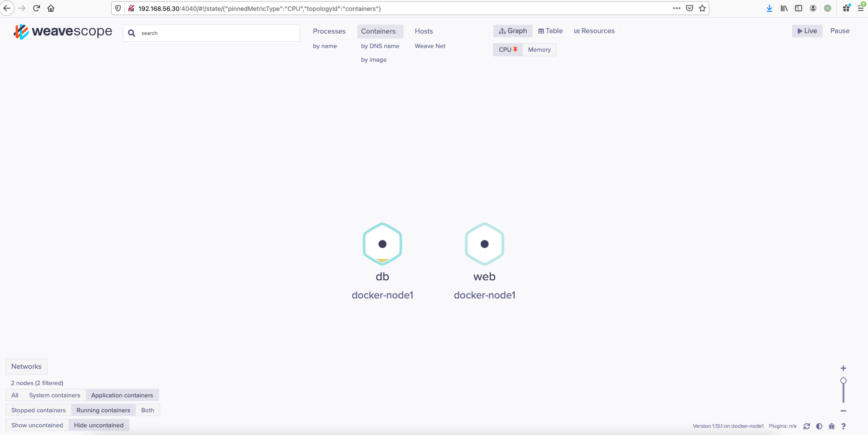This screenshot has width=868, height=435.
Task: View processes by name
Action: pyautogui.click(x=325, y=46)
